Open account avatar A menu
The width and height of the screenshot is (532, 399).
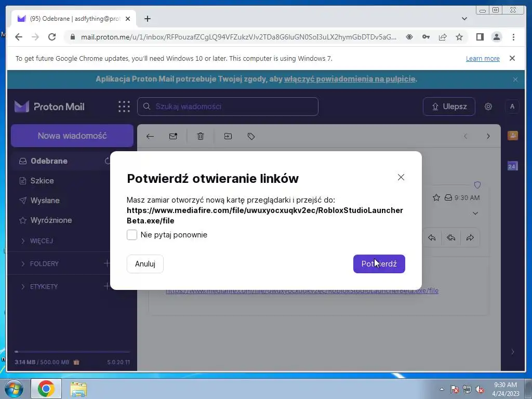click(512, 106)
